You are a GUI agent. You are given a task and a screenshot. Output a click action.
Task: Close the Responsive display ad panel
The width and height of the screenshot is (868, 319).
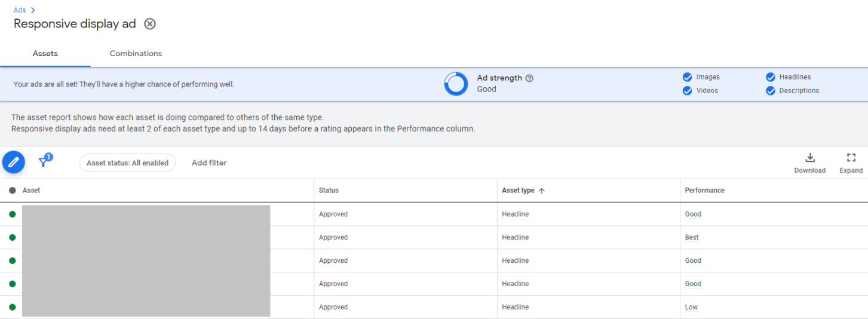150,24
